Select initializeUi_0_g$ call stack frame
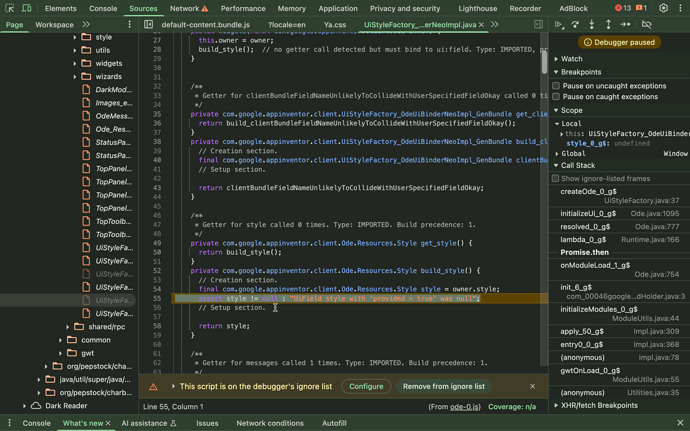This screenshot has width=690, height=431. 620,214
